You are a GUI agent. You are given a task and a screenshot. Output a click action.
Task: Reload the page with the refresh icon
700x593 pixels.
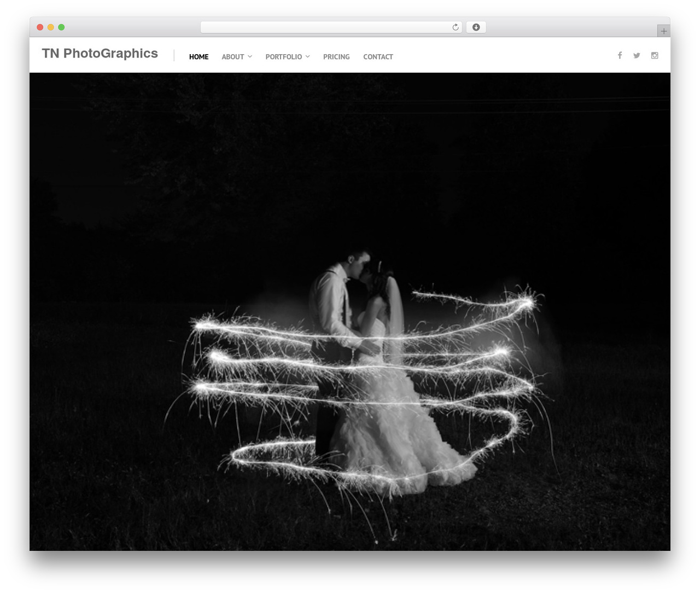click(x=455, y=27)
